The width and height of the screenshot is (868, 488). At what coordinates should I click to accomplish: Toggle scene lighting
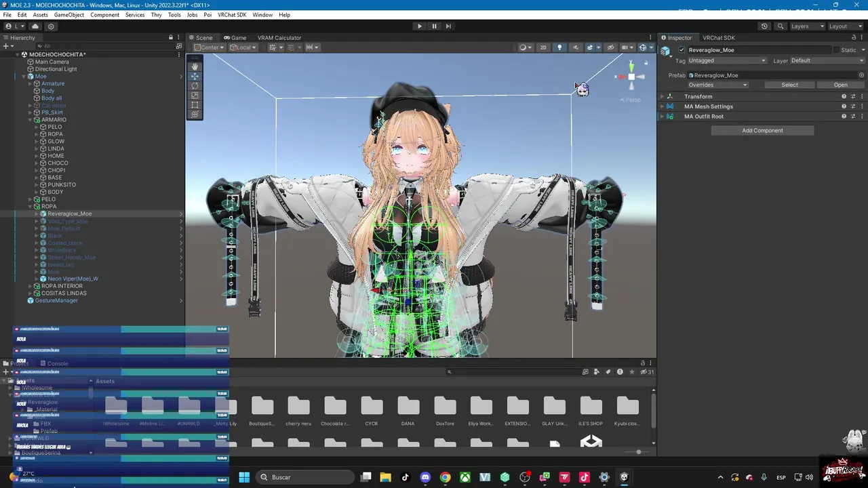559,47
